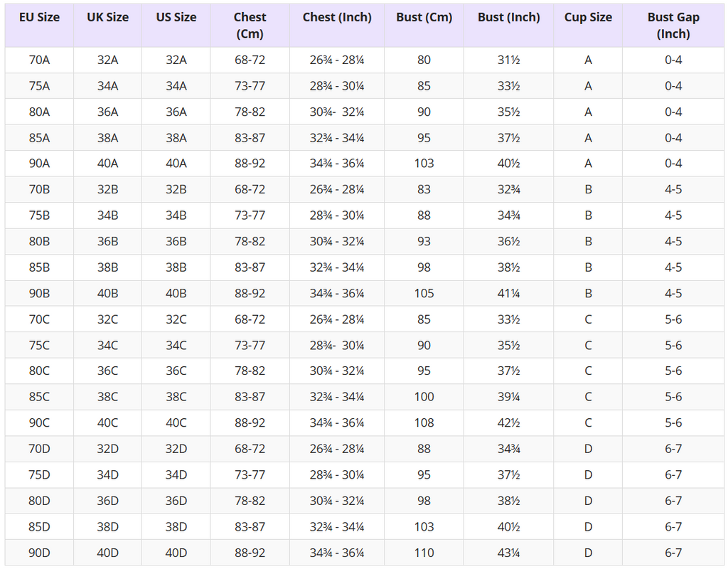Viewport: 728px width, 569px height.
Task: Click "32A" in the UK Size column
Action: 108,60
